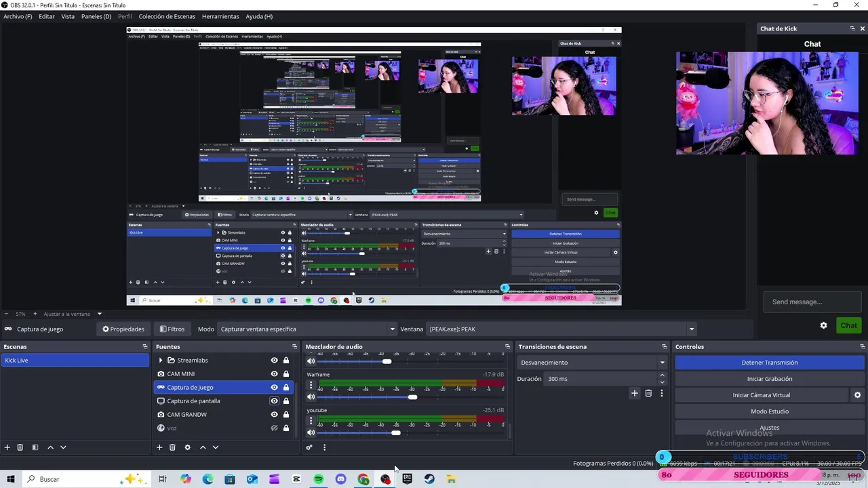This screenshot has width=868, height=488.
Task: Hide the Captura de juego source
Action: coord(274,388)
